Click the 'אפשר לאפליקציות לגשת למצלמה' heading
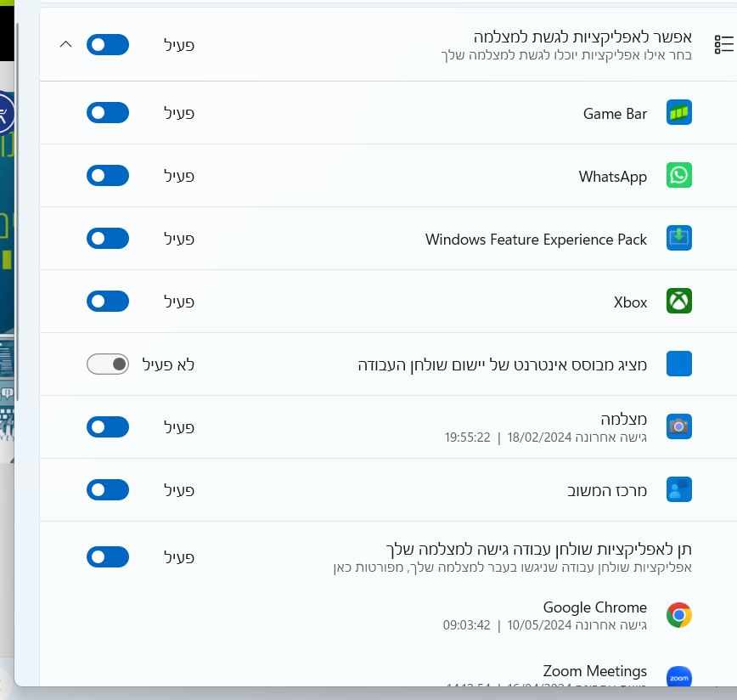This screenshot has width=737, height=700. click(582, 37)
